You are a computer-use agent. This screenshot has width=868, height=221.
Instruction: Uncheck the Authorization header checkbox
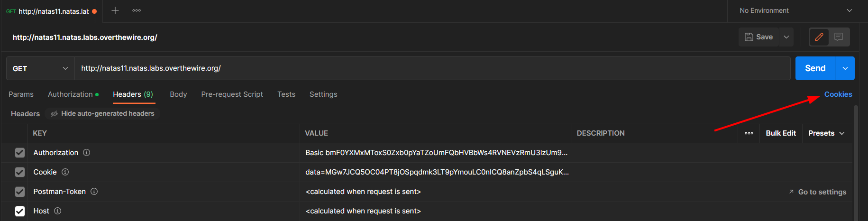pos(19,153)
